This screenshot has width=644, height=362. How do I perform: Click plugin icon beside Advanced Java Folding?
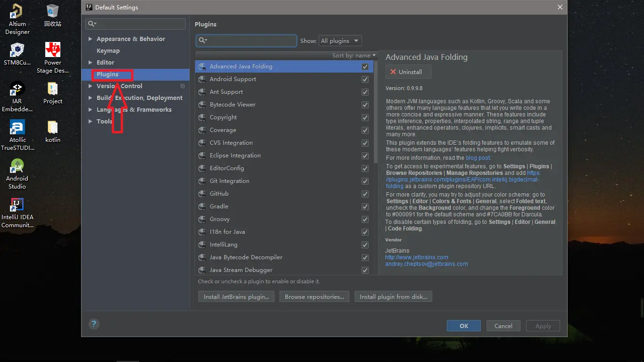click(202, 66)
